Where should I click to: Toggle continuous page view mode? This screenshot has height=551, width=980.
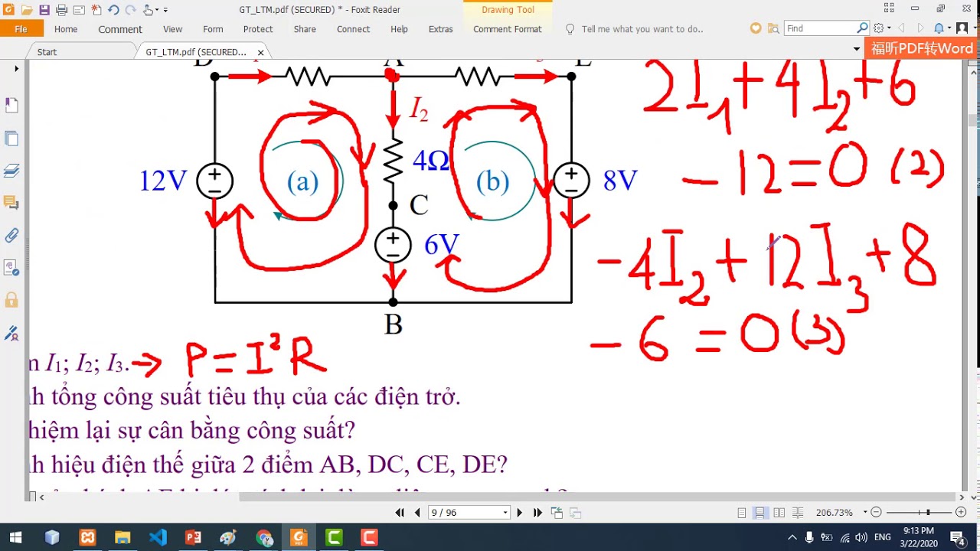tap(759, 513)
